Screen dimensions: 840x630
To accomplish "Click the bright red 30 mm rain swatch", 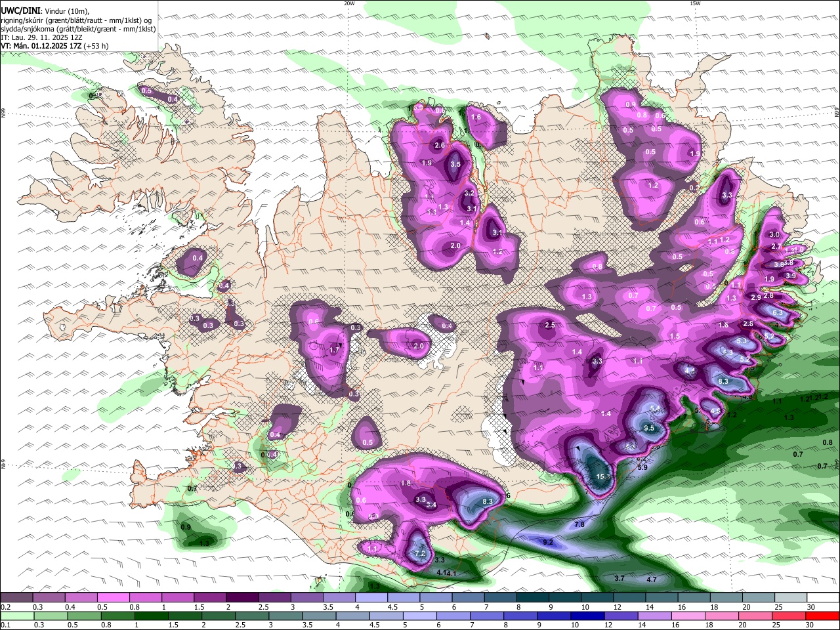I will click(x=822, y=616).
